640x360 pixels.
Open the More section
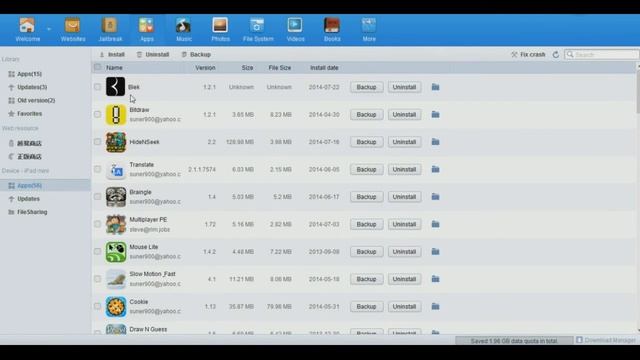[x=369, y=29]
